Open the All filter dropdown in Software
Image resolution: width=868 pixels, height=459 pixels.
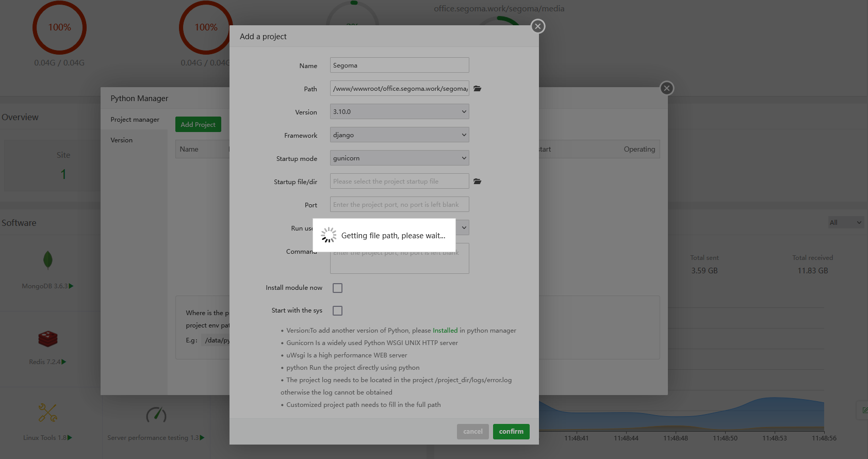click(x=846, y=223)
